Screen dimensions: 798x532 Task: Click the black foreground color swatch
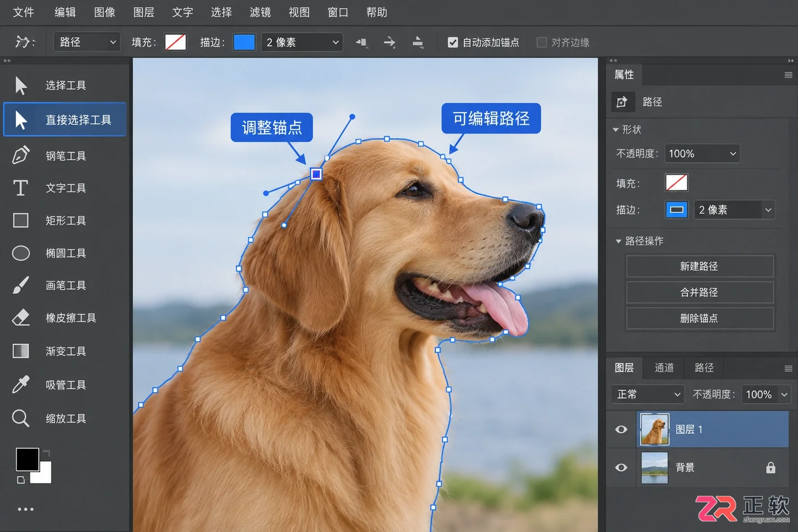(x=27, y=459)
